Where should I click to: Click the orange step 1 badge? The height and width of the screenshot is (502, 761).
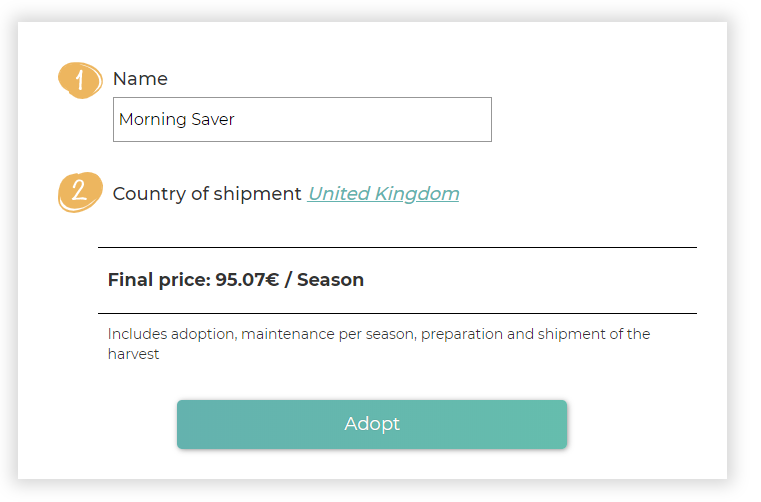[80, 80]
